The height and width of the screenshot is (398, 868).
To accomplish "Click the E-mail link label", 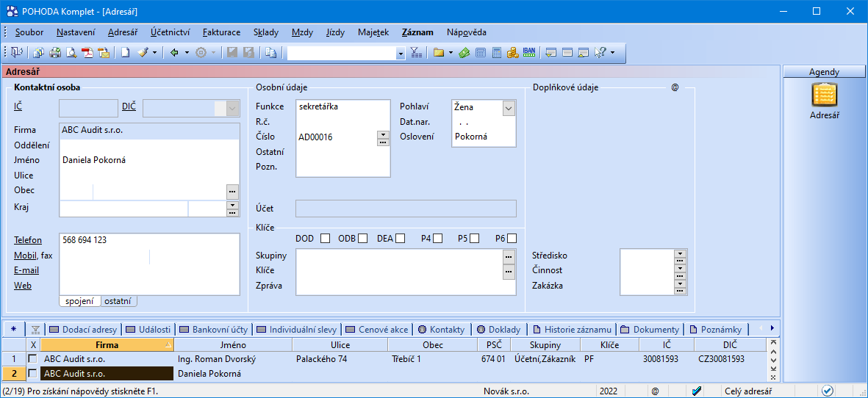I will (26, 270).
